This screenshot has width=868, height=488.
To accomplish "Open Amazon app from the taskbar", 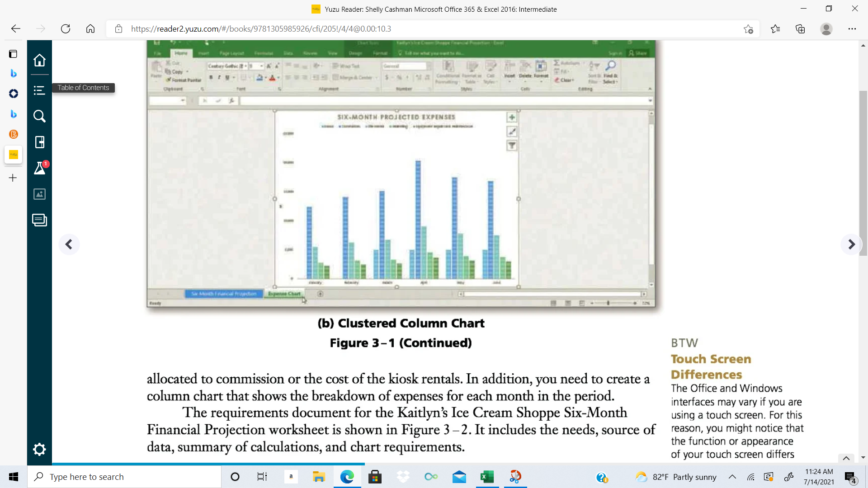I will pyautogui.click(x=291, y=477).
